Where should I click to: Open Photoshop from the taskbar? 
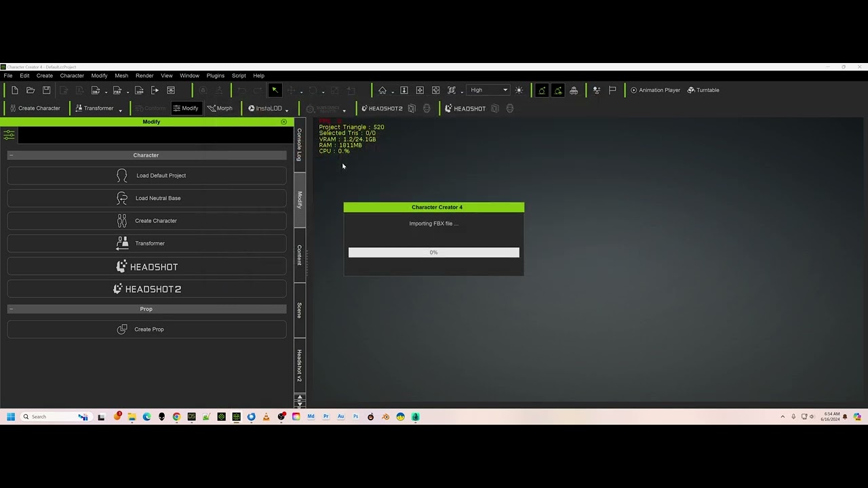click(x=355, y=417)
